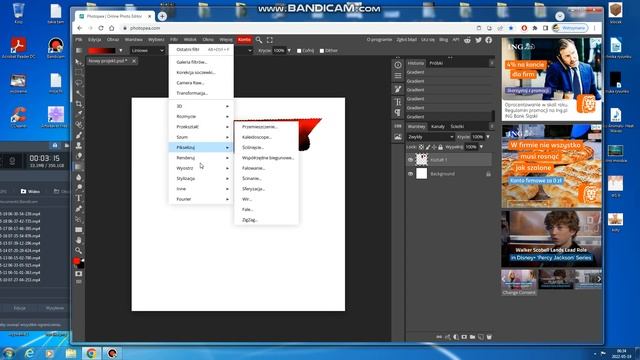Select the Brush tool
The image size is (640, 360).
point(79,135)
